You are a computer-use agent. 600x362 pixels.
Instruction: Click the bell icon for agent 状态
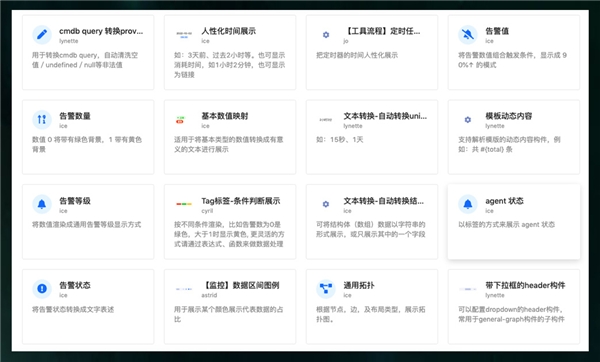pyautogui.click(x=468, y=204)
